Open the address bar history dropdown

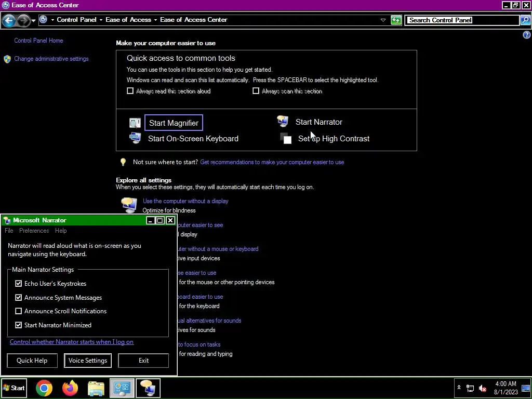pos(383,20)
